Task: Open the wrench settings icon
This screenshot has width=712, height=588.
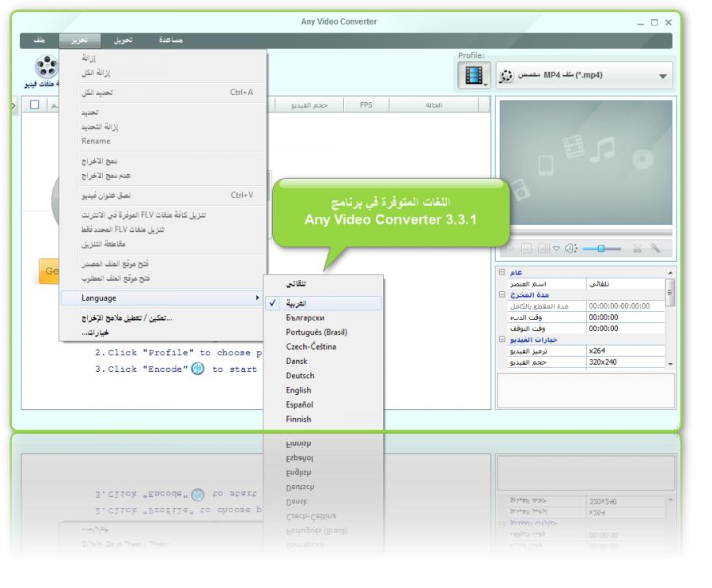Action: [656, 248]
